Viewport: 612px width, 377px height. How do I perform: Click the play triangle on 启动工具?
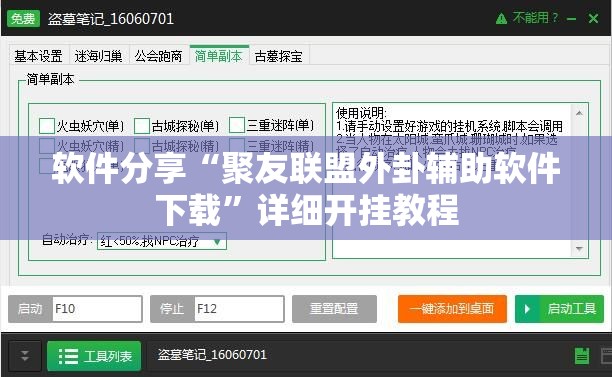pyautogui.click(x=527, y=309)
